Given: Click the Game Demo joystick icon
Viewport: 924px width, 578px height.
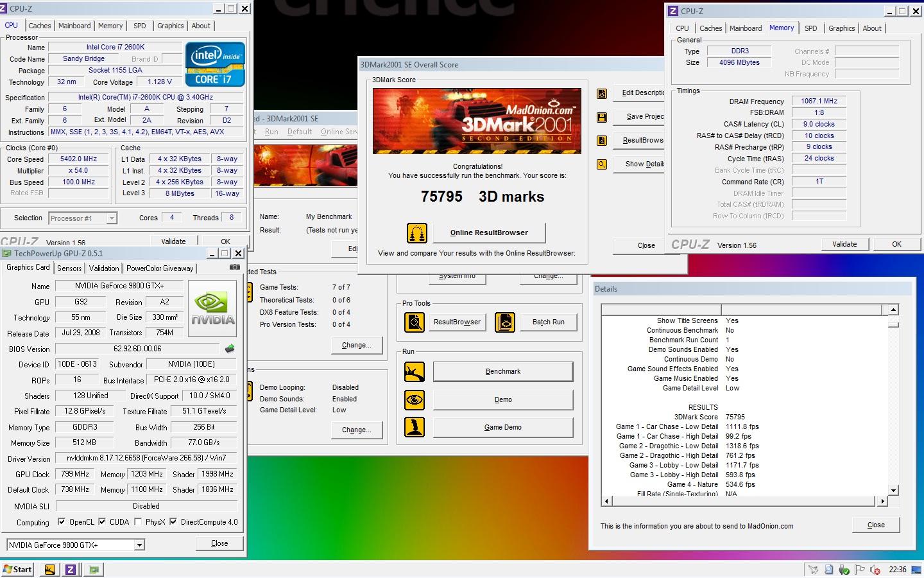Looking at the screenshot, I should point(415,427).
